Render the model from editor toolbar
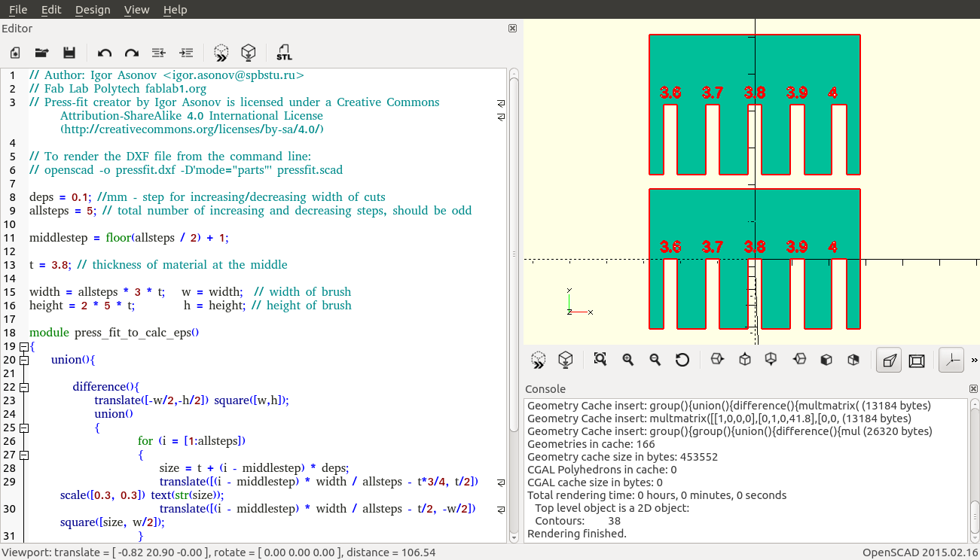This screenshot has height=560, width=980. click(249, 53)
